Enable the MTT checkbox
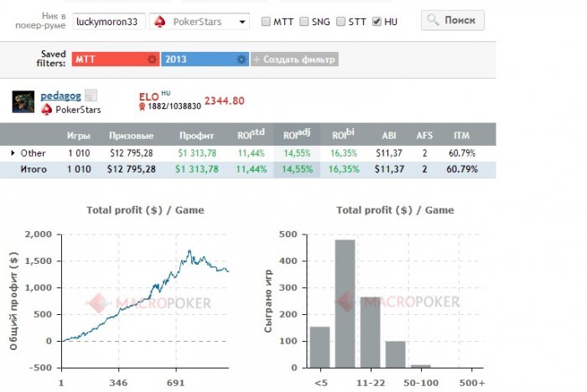 tap(266, 21)
